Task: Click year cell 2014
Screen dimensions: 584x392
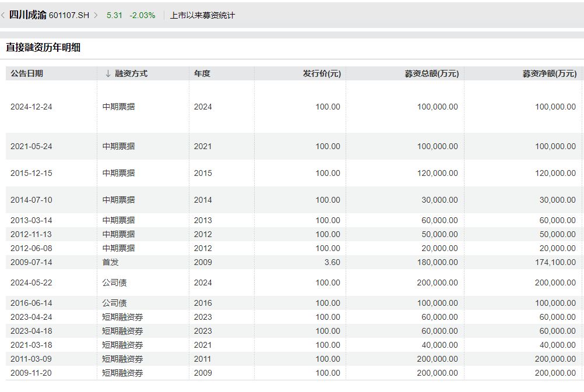Action: point(203,200)
